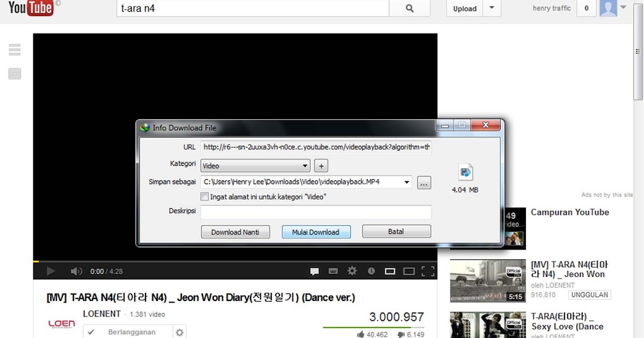This screenshot has height=338, width=644.
Task: Toggle captions icon in player
Action: 333,271
